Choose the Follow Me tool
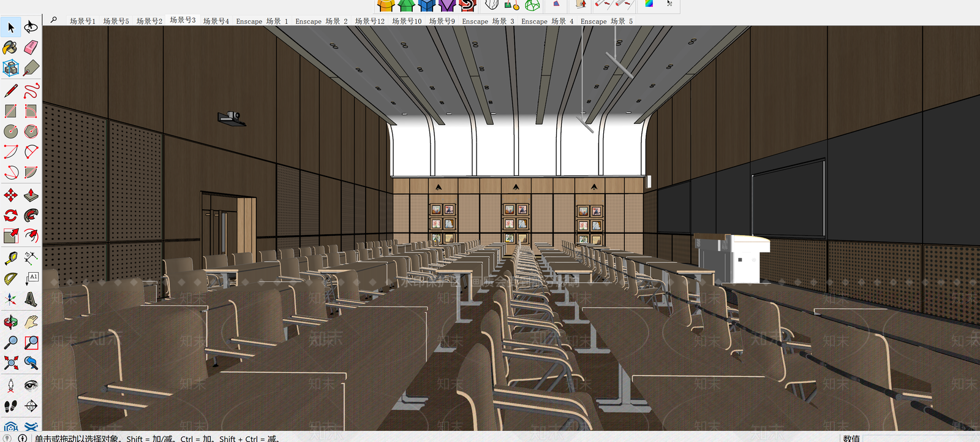Image resolution: width=980 pixels, height=442 pixels. [31, 216]
